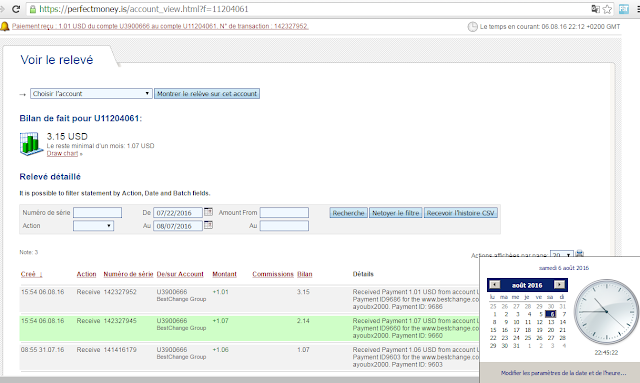Click Recevoir l'histoire CSV button
Screen dimensions: 640x383
pyautogui.click(x=460, y=213)
